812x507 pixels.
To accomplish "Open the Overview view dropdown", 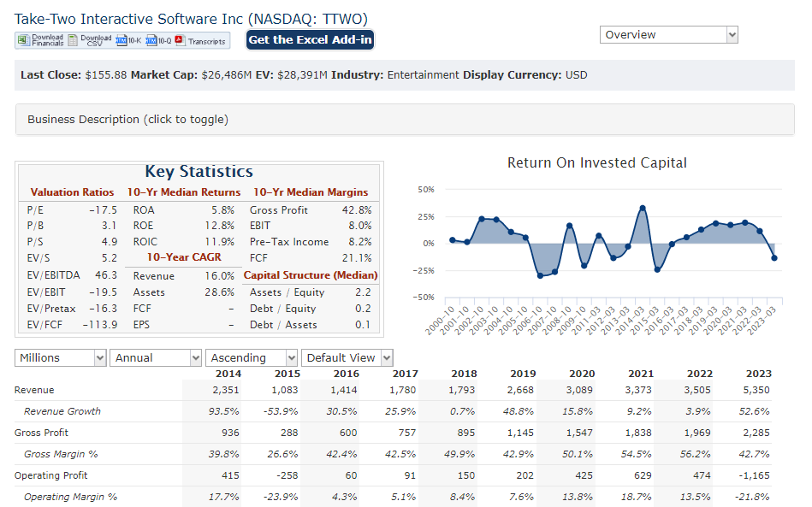I will pos(669,35).
